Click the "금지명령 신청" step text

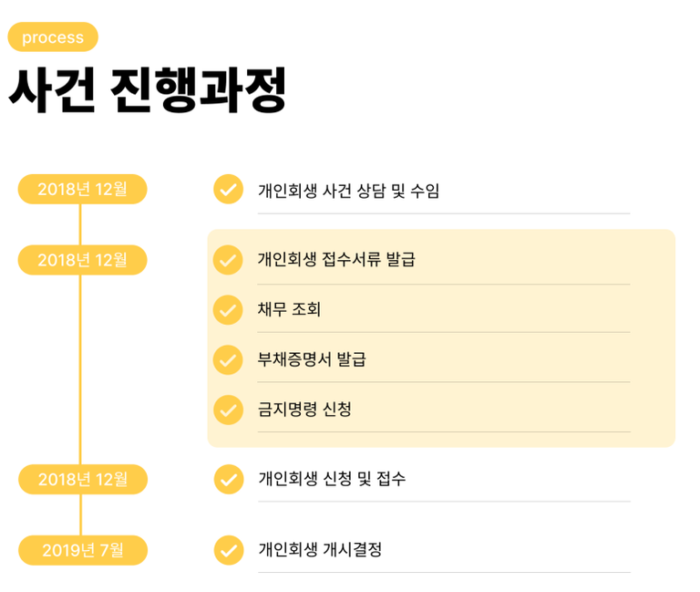(304, 410)
